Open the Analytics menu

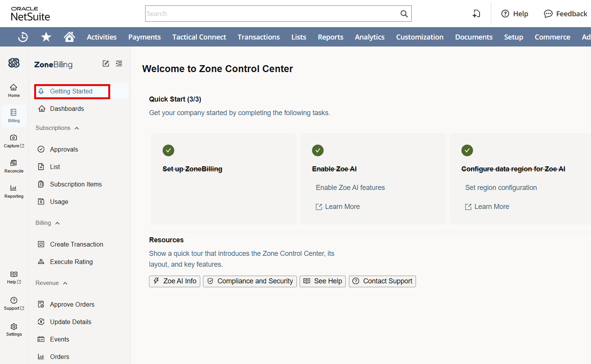(370, 37)
